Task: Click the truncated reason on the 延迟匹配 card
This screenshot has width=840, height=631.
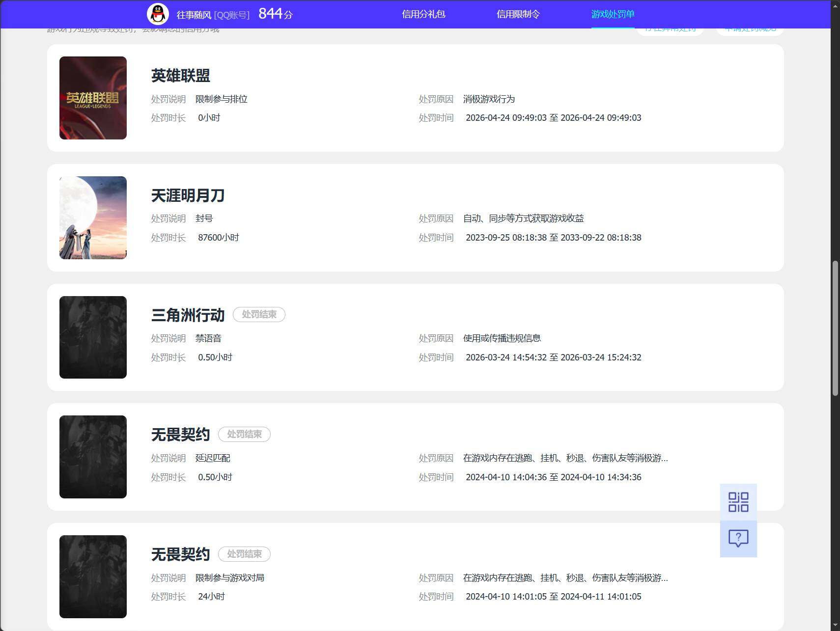Action: (x=565, y=458)
